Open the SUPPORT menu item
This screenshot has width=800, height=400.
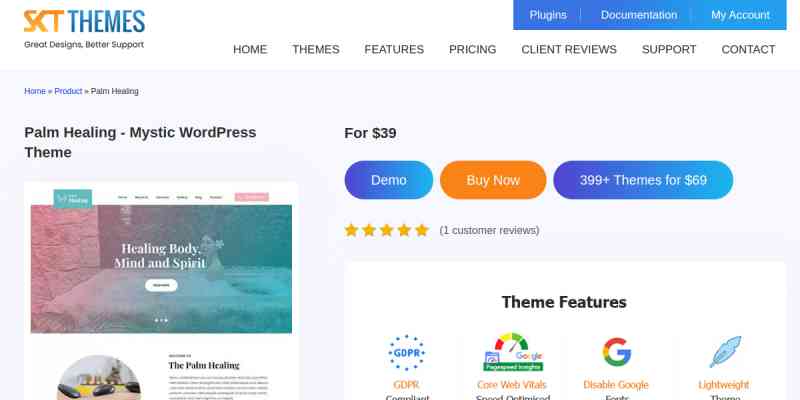pyautogui.click(x=669, y=49)
